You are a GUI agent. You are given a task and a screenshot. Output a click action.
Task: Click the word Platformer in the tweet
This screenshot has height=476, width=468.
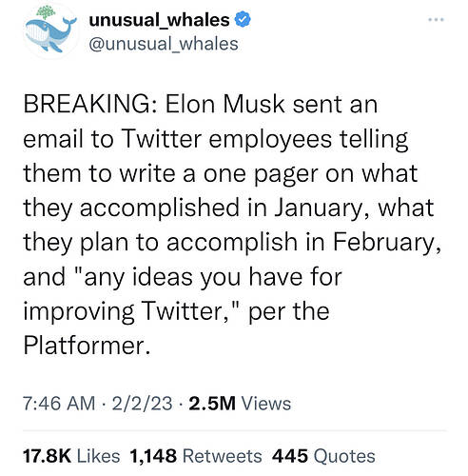[x=84, y=346]
